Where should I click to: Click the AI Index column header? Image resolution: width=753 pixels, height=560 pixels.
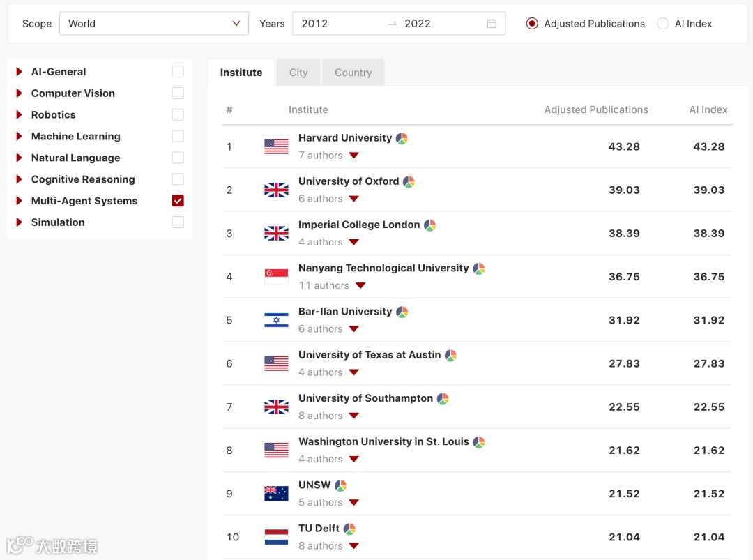pos(708,109)
